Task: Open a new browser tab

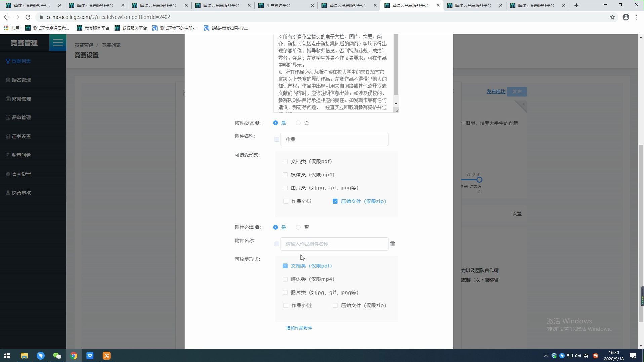Action: (x=576, y=5)
